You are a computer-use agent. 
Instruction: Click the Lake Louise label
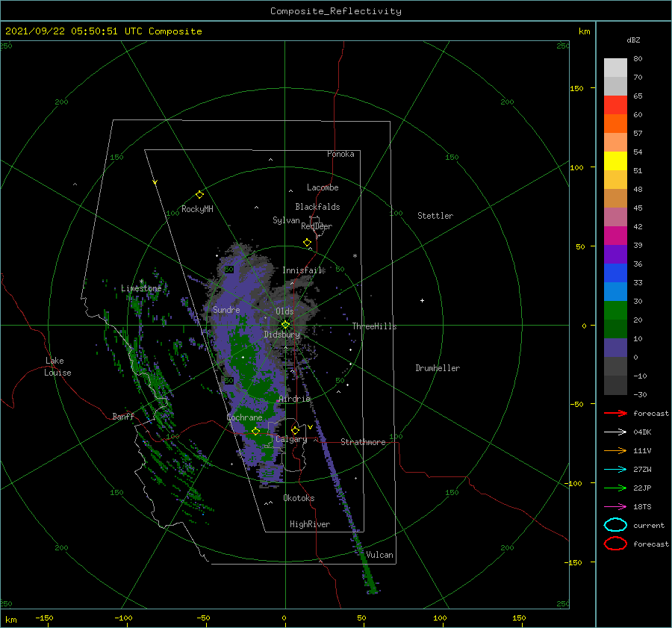pos(57,367)
